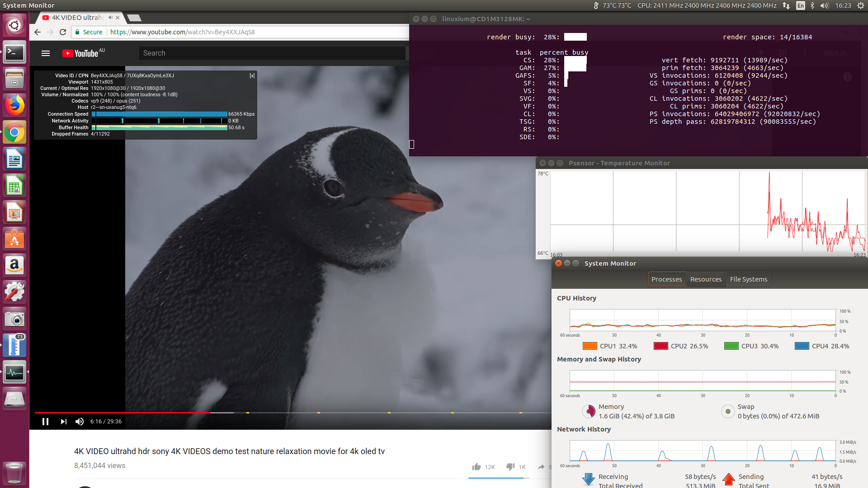Click the temperature indicator 73°C
This screenshot has height=488, width=868.
coord(613,5)
